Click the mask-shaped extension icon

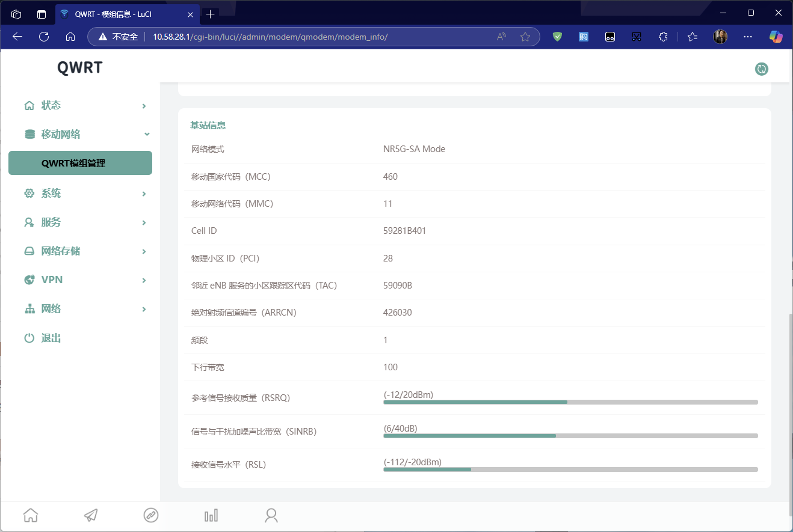[610, 37]
